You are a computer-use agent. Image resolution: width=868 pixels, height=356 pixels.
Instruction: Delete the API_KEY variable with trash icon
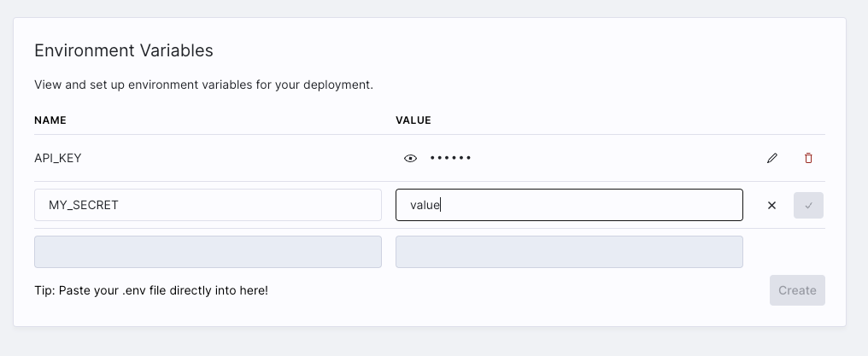(x=808, y=158)
